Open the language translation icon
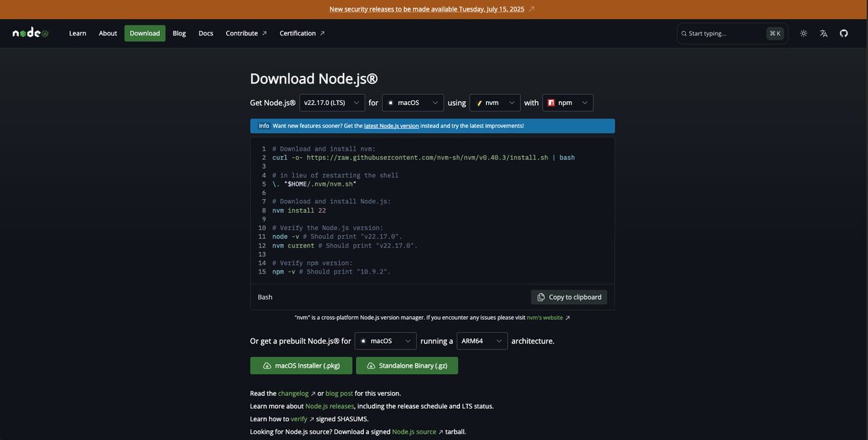868x440 pixels. coord(823,33)
